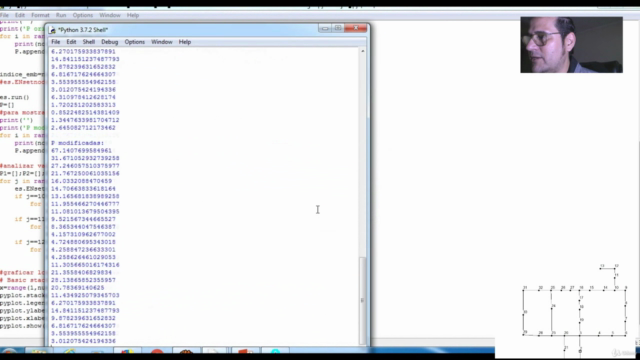Click the value 9.521567344665527
Image resolution: width=640 pixels, height=360 pixels.
pos(83,219)
